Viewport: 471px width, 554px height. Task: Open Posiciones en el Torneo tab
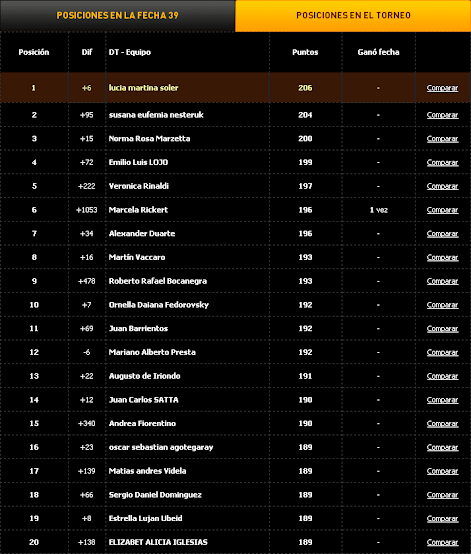click(x=353, y=16)
